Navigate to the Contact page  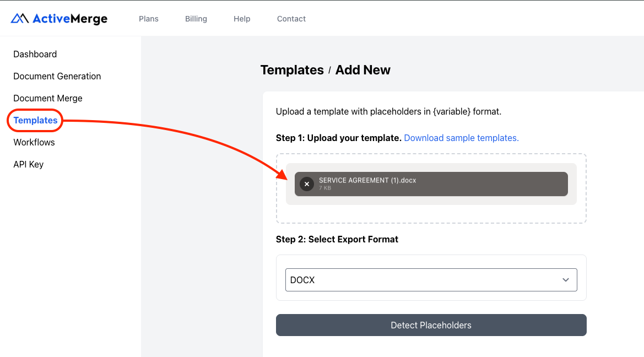point(291,18)
